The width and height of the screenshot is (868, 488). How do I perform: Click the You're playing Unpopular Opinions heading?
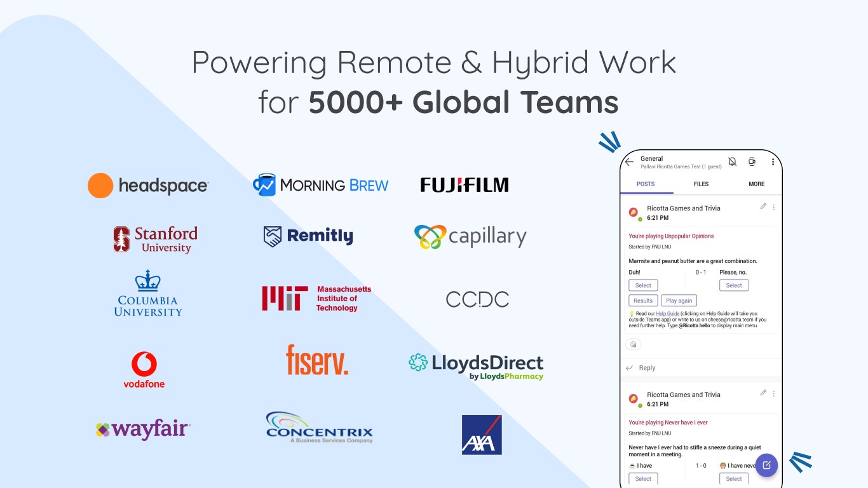click(x=671, y=236)
